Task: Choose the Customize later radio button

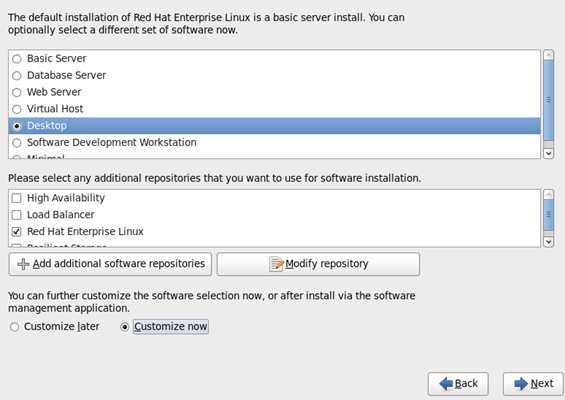Action: 14,327
